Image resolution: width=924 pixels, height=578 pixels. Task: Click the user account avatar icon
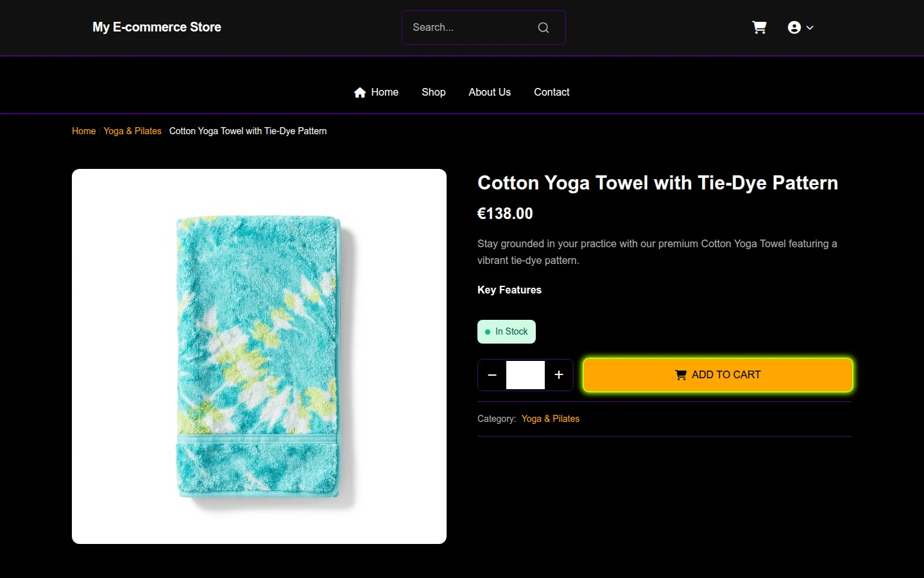pos(794,28)
